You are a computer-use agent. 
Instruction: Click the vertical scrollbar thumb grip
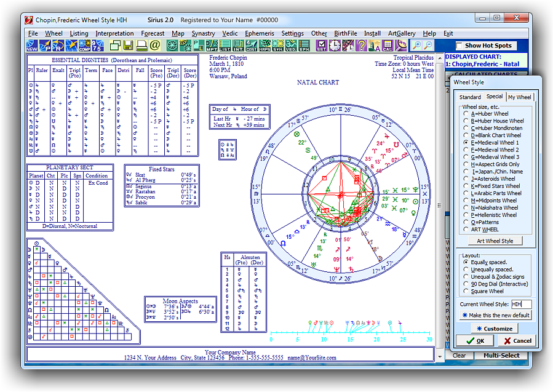point(439,205)
